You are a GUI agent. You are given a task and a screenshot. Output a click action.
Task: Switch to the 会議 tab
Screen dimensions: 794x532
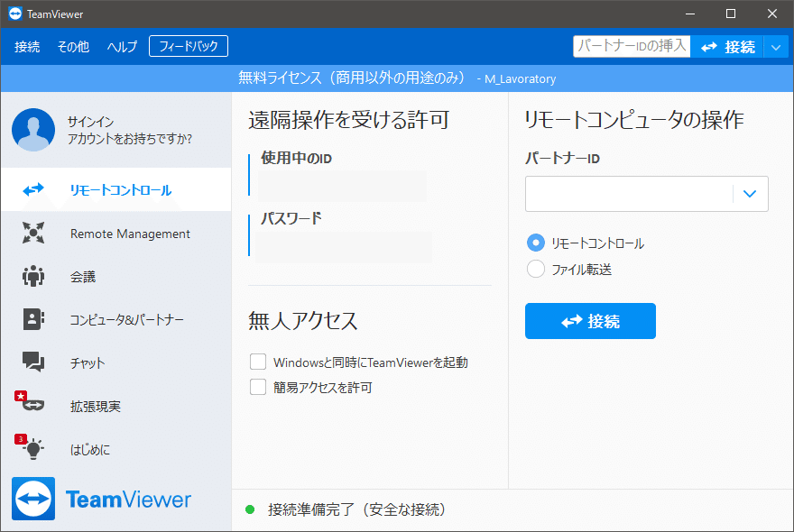116,277
